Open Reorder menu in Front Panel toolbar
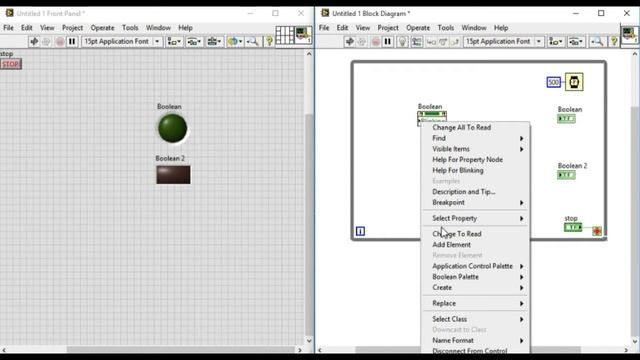This screenshot has width=640, height=360. pyautogui.click(x=235, y=42)
